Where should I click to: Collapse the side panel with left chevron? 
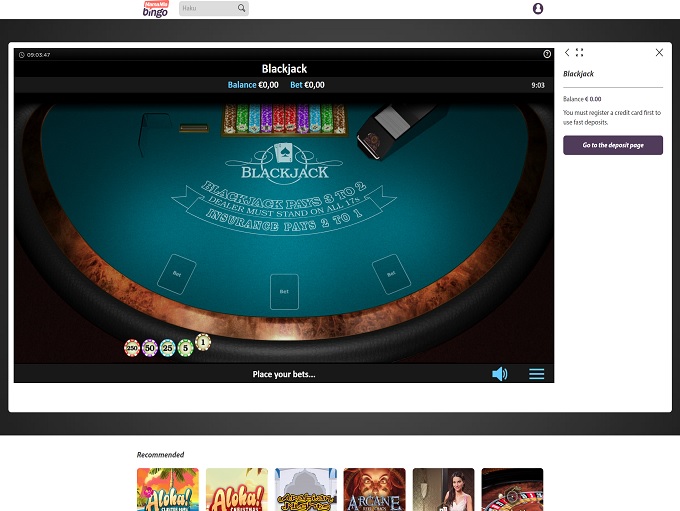tap(567, 52)
